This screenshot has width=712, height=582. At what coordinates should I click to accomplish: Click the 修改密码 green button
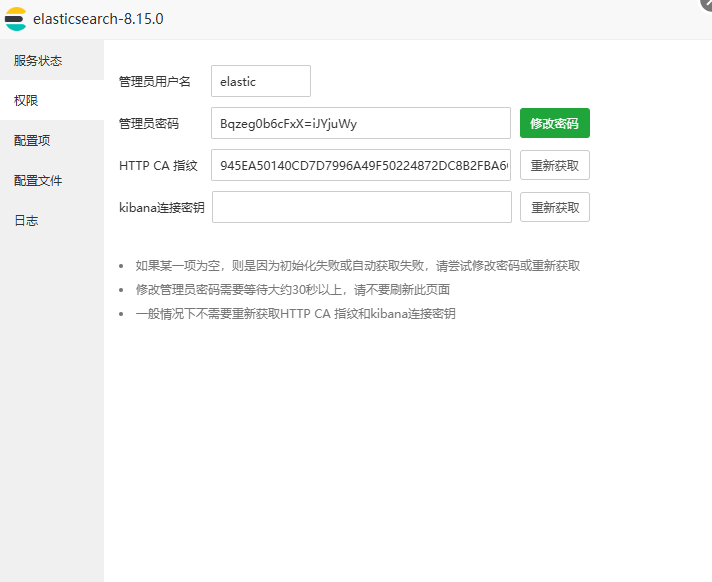click(x=554, y=123)
